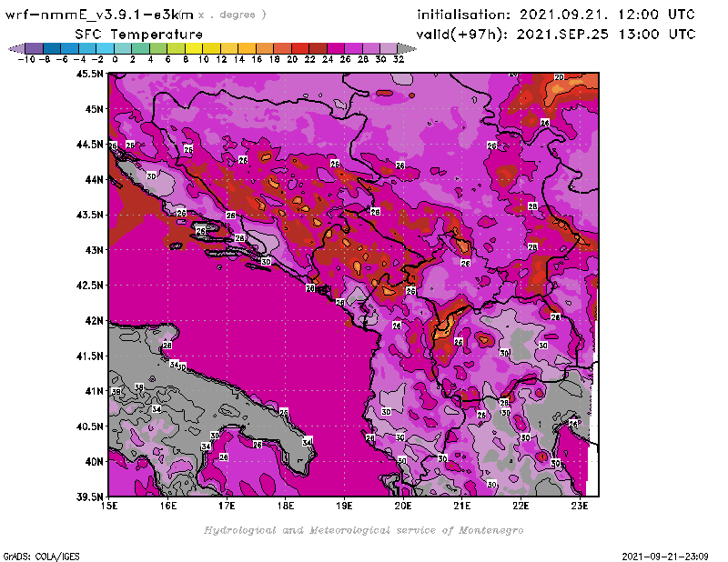The width and height of the screenshot is (728, 562).
Task: Click the model title wrf-nmmE_v3.9.1-e3km
Action: coord(99,15)
